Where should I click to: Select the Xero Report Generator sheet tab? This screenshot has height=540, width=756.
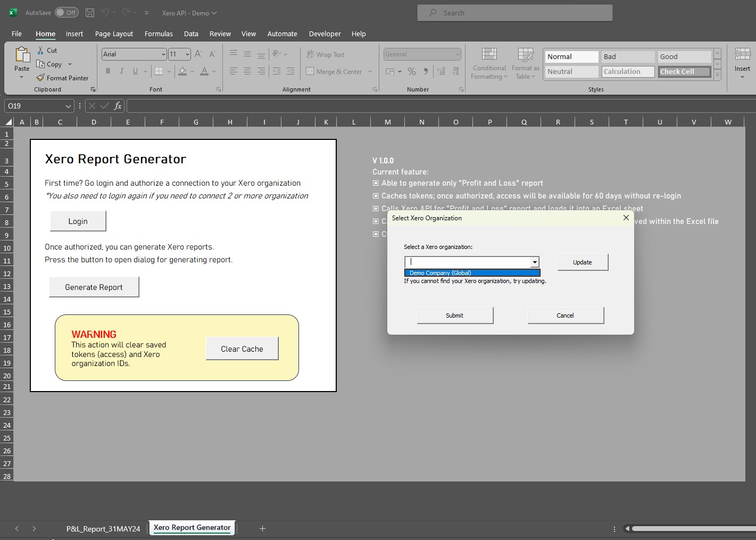[x=192, y=528]
